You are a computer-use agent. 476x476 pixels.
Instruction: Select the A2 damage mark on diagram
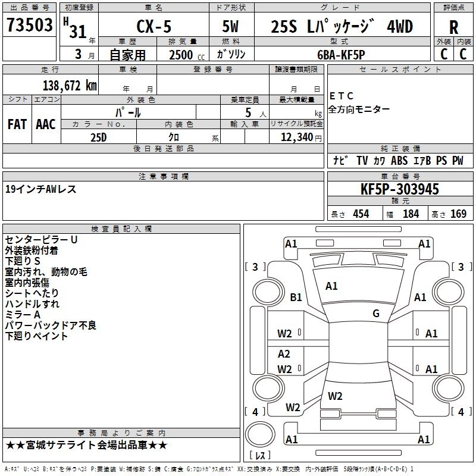284,354
